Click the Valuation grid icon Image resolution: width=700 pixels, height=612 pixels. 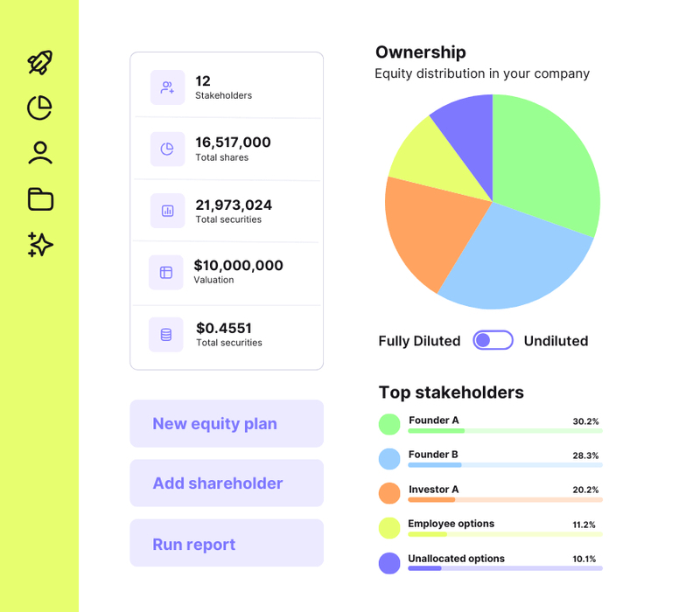click(x=167, y=272)
